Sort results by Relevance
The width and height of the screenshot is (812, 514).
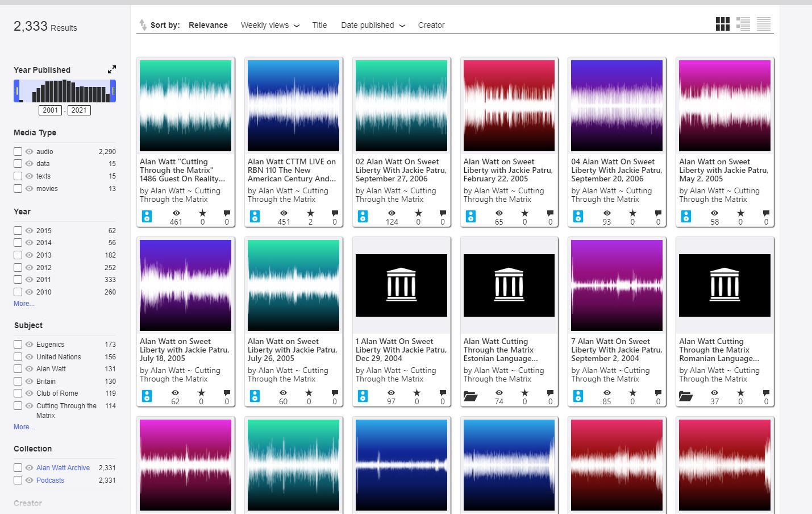tap(208, 25)
